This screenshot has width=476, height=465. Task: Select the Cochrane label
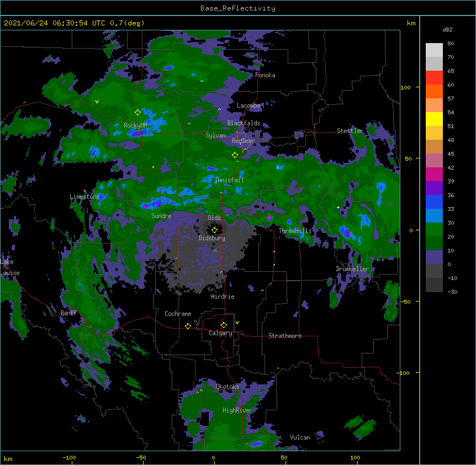tap(178, 314)
